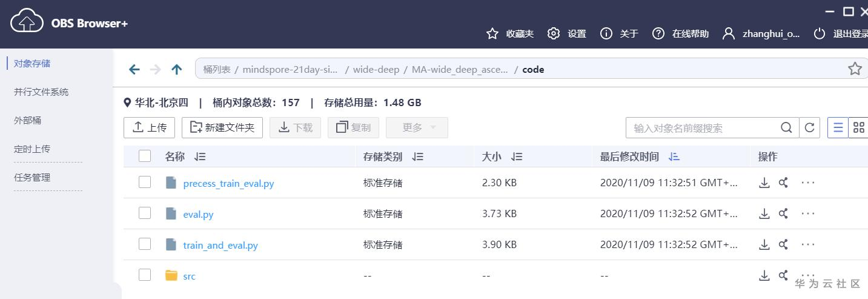Open task management in sidebar
Image resolution: width=868 pixels, height=299 pixels.
[32, 178]
